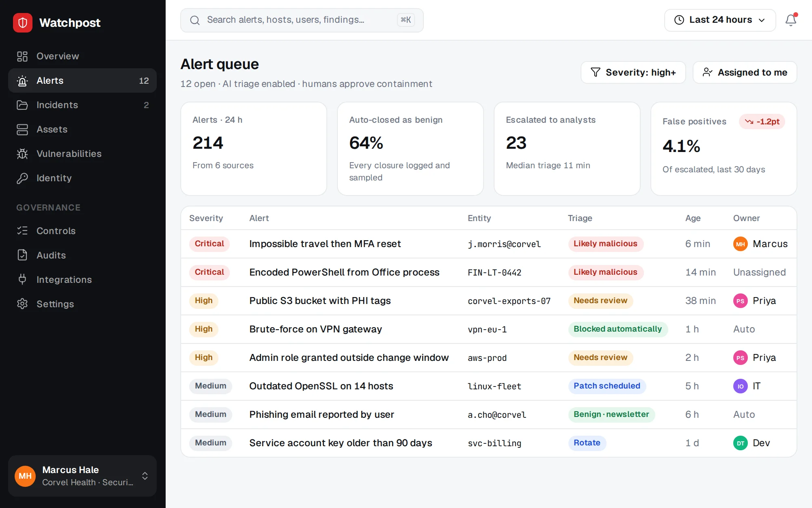Click Dev owner DT avatar

click(x=741, y=443)
